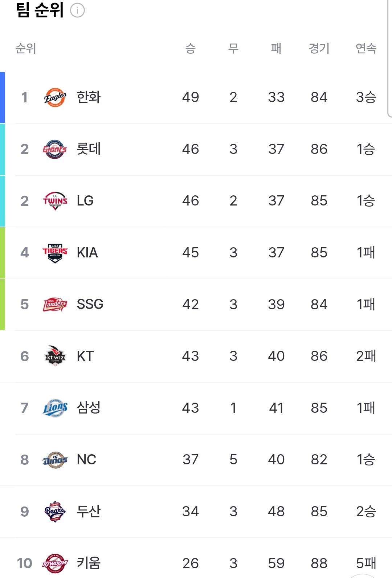Open the 롯데 team name link
The image size is (392, 578).
(89, 149)
